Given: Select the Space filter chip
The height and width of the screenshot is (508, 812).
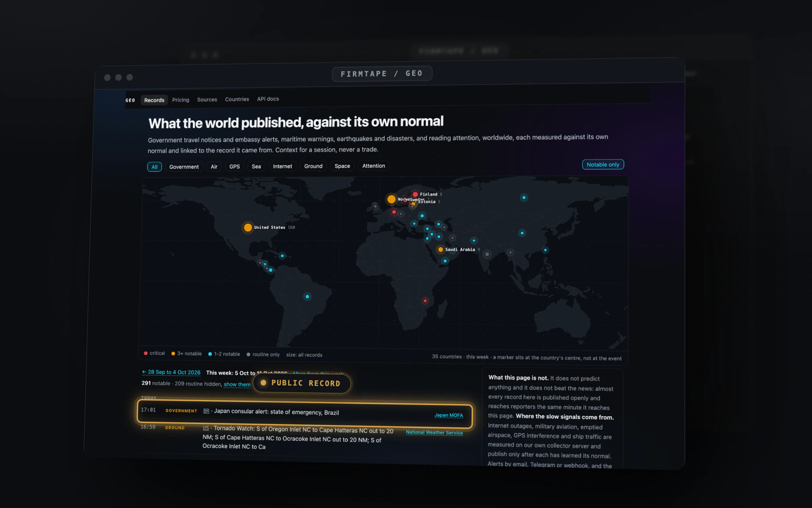Looking at the screenshot, I should [342, 166].
